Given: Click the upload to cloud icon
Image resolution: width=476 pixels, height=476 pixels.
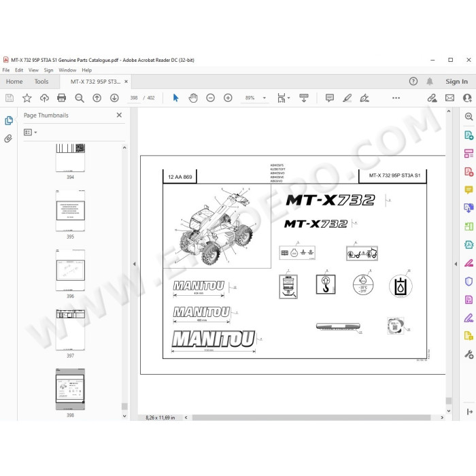Looking at the screenshot, I should click(44, 98).
